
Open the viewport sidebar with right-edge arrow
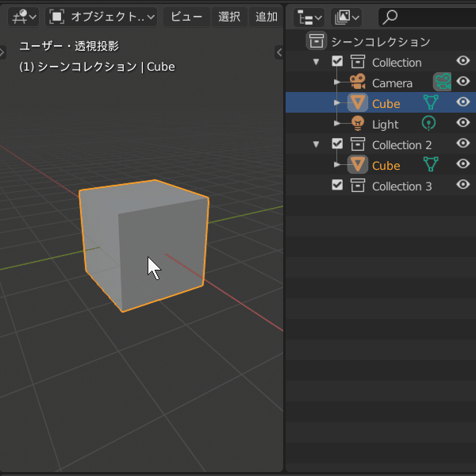279,52
